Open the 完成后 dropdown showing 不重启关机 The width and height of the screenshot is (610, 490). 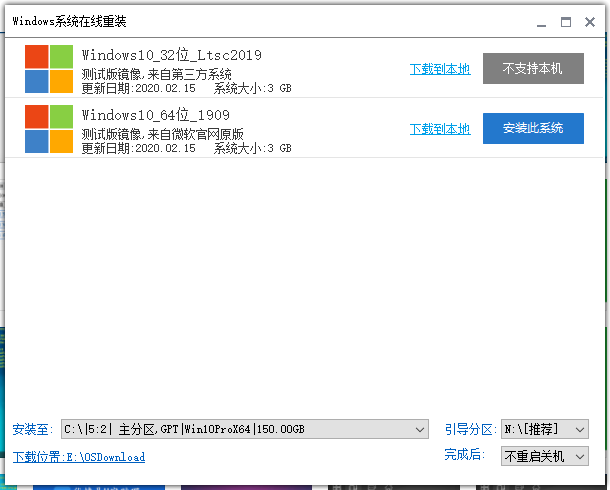pos(545,456)
